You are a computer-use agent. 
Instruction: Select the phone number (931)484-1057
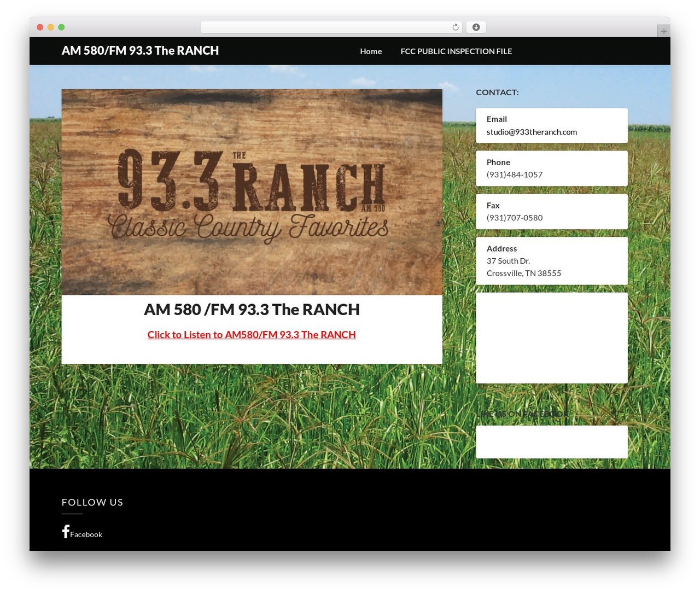(x=515, y=175)
